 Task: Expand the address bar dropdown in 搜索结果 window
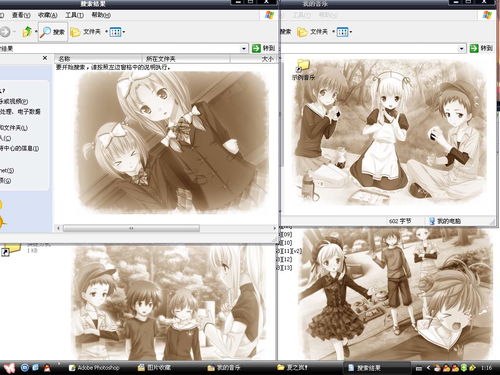[x=244, y=49]
